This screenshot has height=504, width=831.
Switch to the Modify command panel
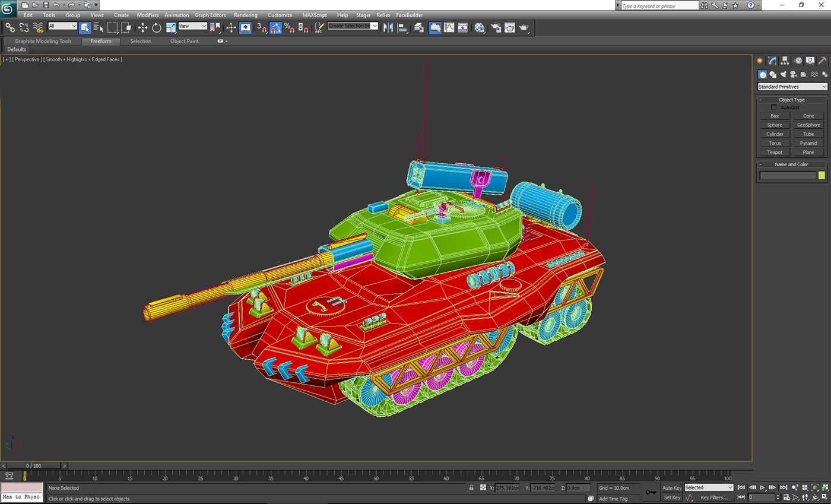click(x=772, y=61)
